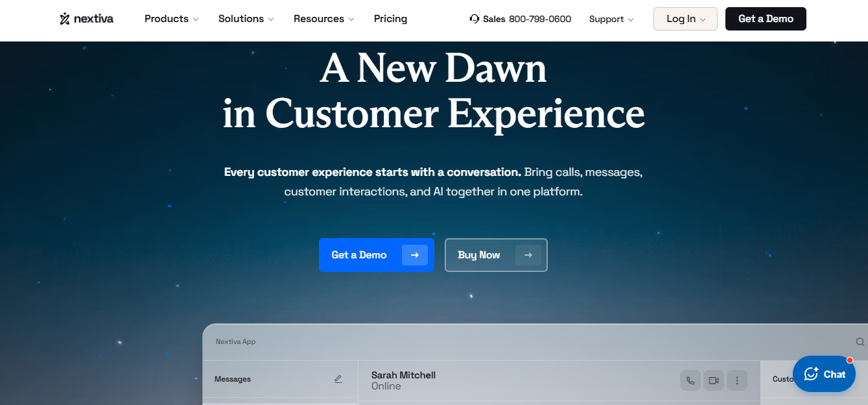Screen dimensions: 868x405
Task: Click the Nextiva logo
Action: click(86, 19)
